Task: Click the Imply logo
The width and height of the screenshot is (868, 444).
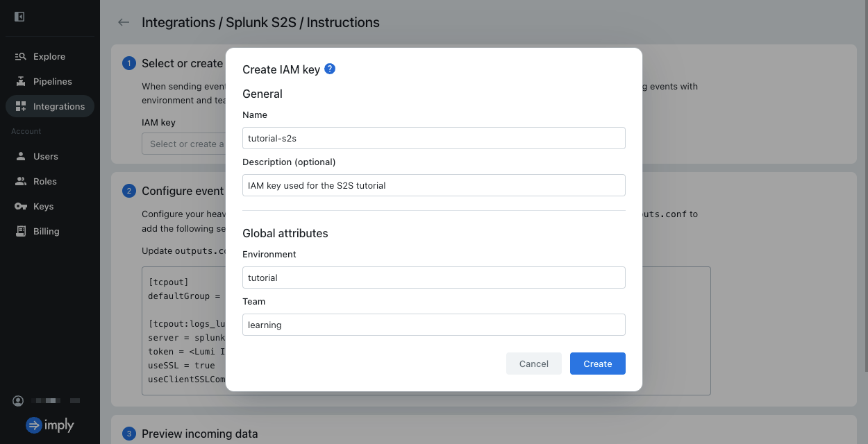Action: (x=50, y=425)
